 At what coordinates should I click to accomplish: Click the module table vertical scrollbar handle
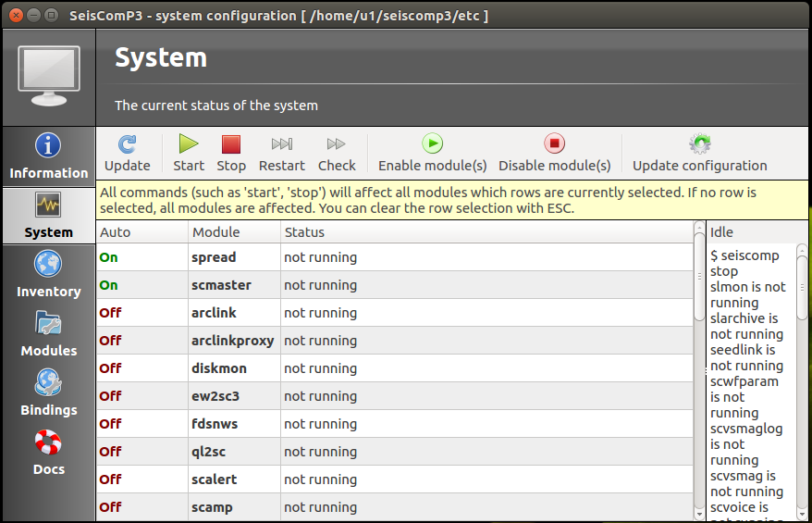point(699,276)
